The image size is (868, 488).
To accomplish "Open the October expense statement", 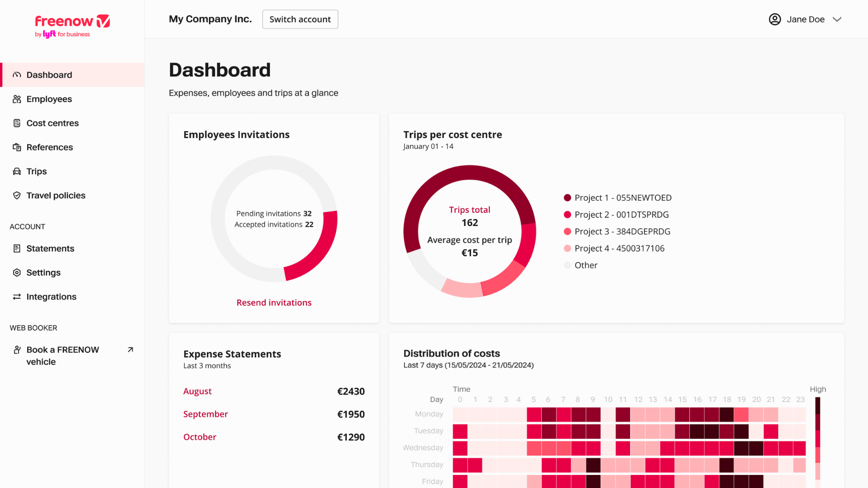I will pos(199,437).
